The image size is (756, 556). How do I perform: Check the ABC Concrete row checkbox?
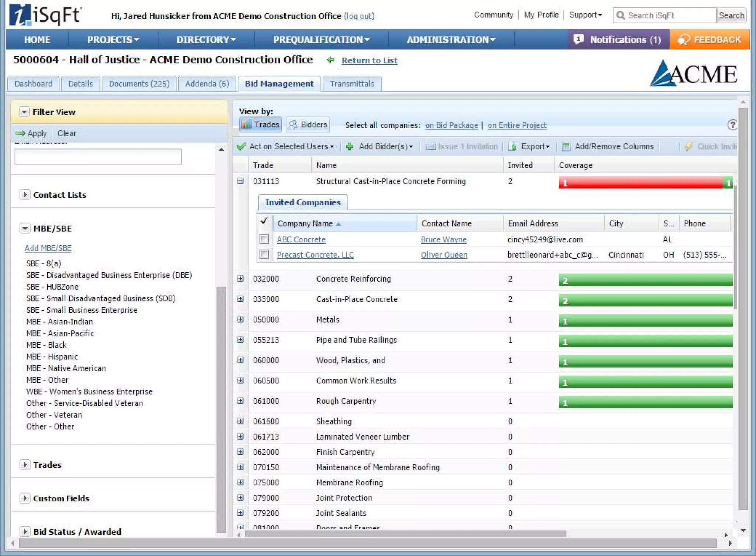[x=264, y=239]
